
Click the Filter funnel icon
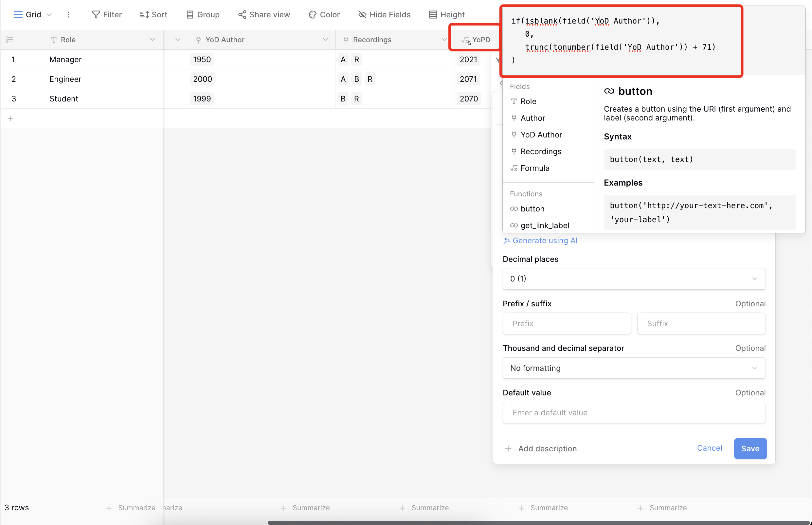click(96, 15)
